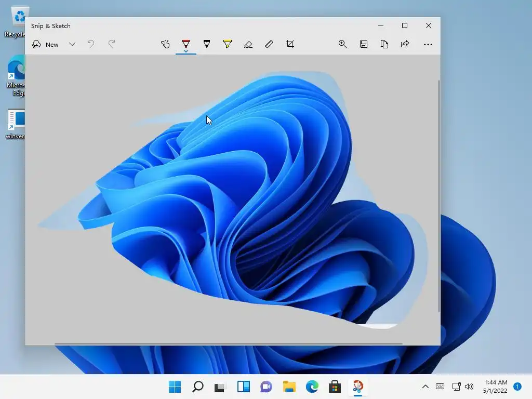Click the vertical scrollbar in Snip & Sketch
This screenshot has width=532, height=399.
438,196
